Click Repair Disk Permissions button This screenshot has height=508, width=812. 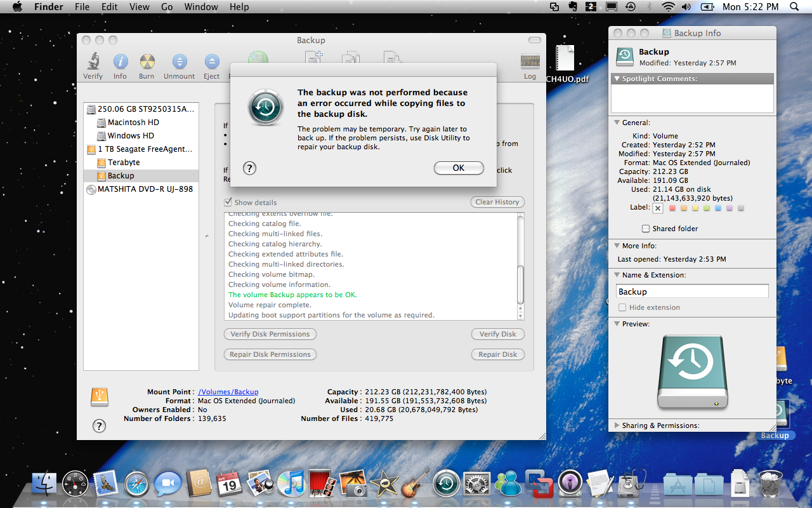tap(270, 354)
